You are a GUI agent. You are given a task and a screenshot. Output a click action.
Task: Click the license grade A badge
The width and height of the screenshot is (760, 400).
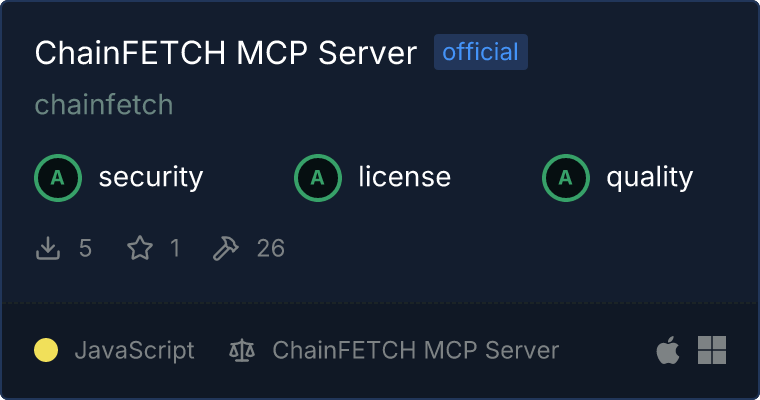click(x=318, y=178)
